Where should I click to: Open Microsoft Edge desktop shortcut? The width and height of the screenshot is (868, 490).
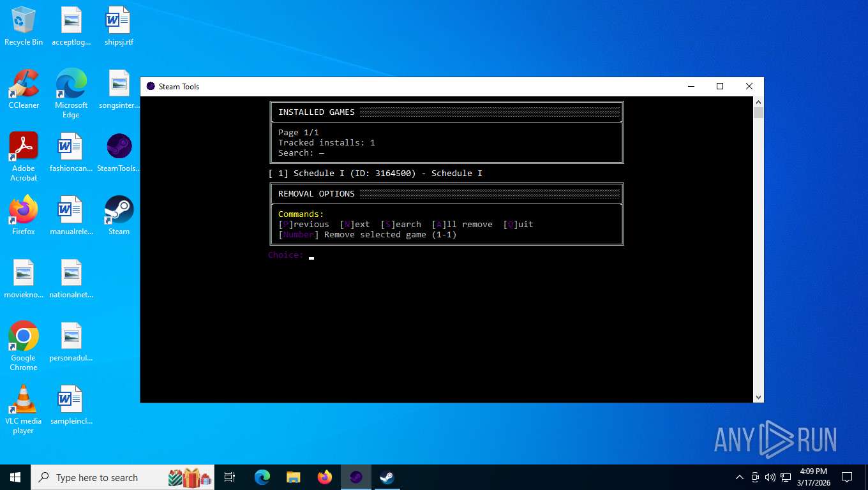coord(71,94)
